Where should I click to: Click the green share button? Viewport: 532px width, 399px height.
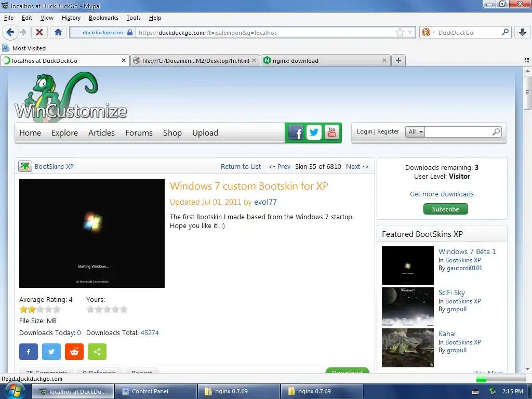(x=97, y=352)
